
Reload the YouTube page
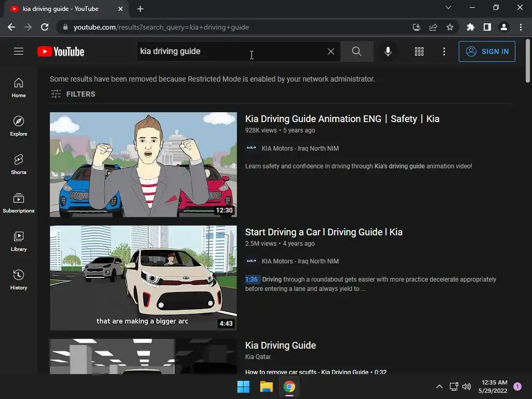[45, 27]
